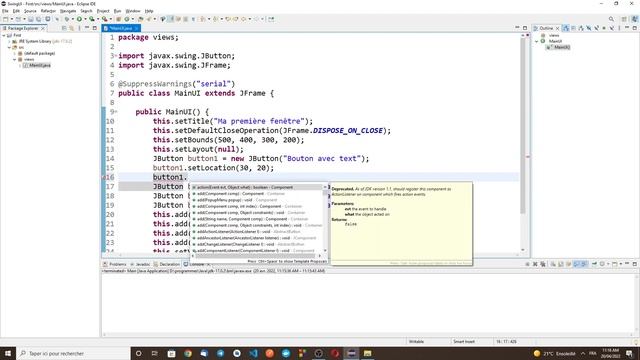This screenshot has width=640, height=360.
Task: Open the Source menu
Action: click(x=30, y=11)
